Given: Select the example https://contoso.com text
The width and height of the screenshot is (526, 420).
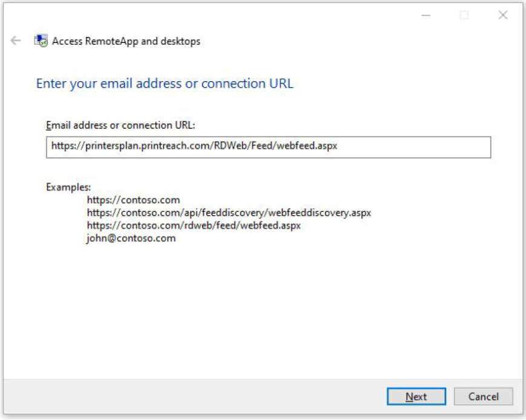Looking at the screenshot, I should [133, 200].
